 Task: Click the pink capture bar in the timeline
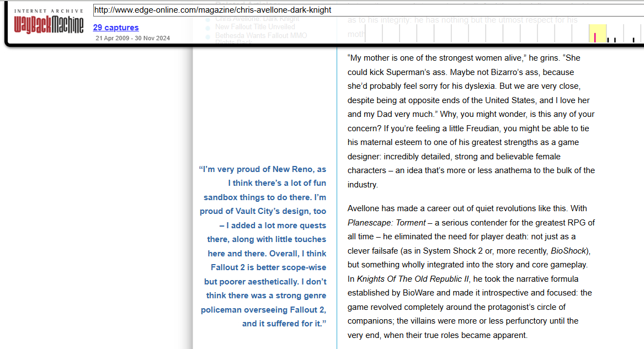point(595,37)
